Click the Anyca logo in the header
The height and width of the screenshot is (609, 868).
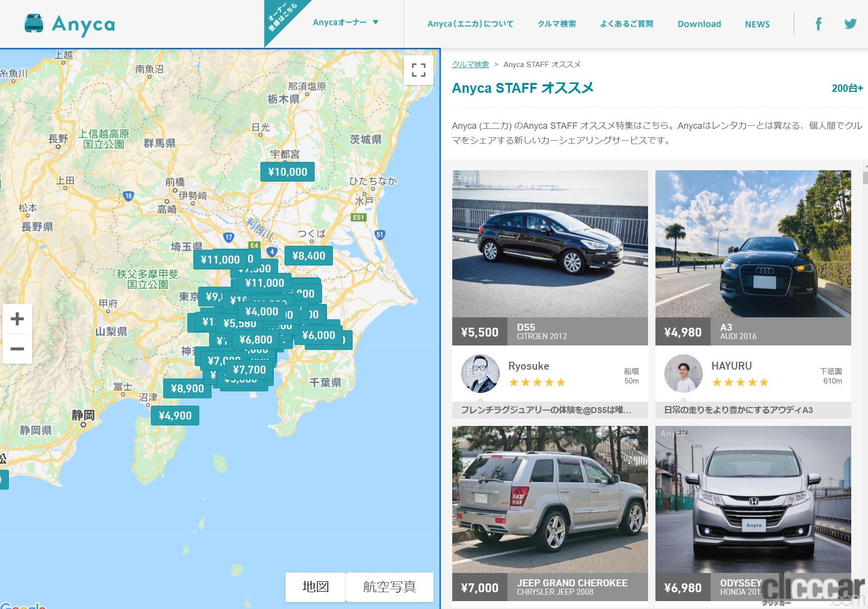[70, 24]
